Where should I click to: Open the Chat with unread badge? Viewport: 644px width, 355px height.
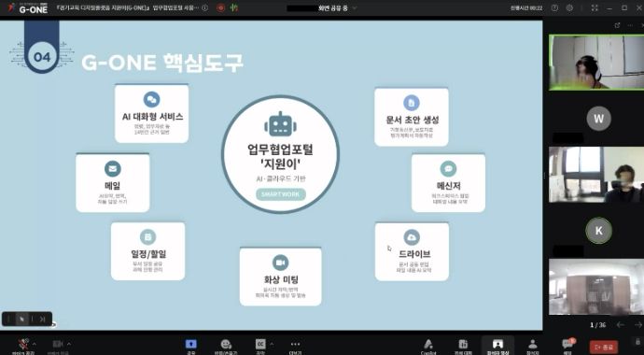coord(568,344)
